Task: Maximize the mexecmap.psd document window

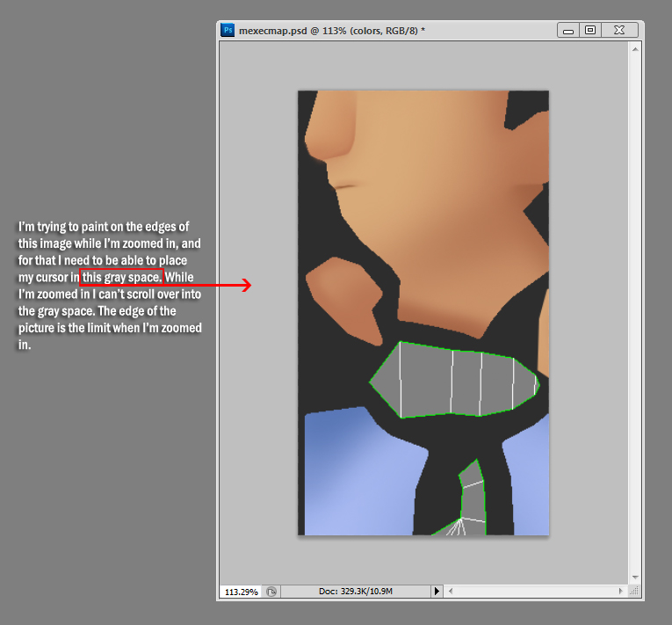Action: click(x=590, y=30)
